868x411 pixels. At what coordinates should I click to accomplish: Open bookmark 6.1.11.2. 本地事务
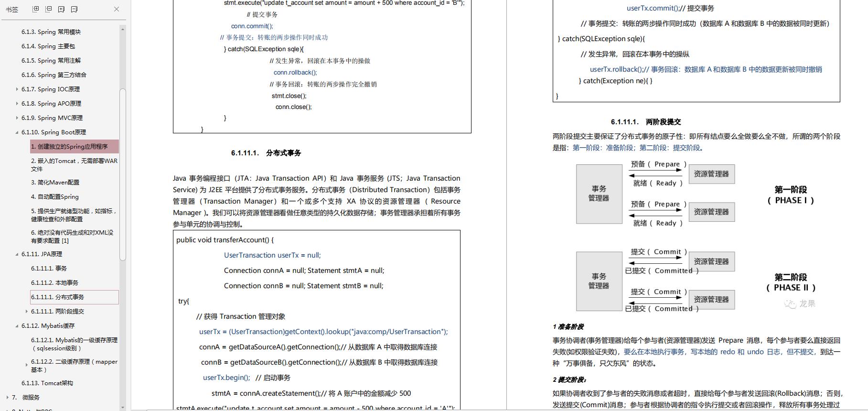[54, 282]
